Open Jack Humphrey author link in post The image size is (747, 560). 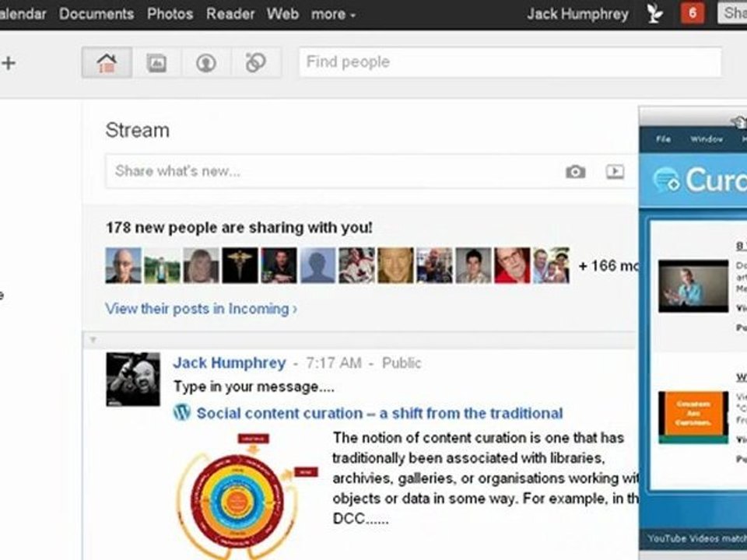point(229,363)
